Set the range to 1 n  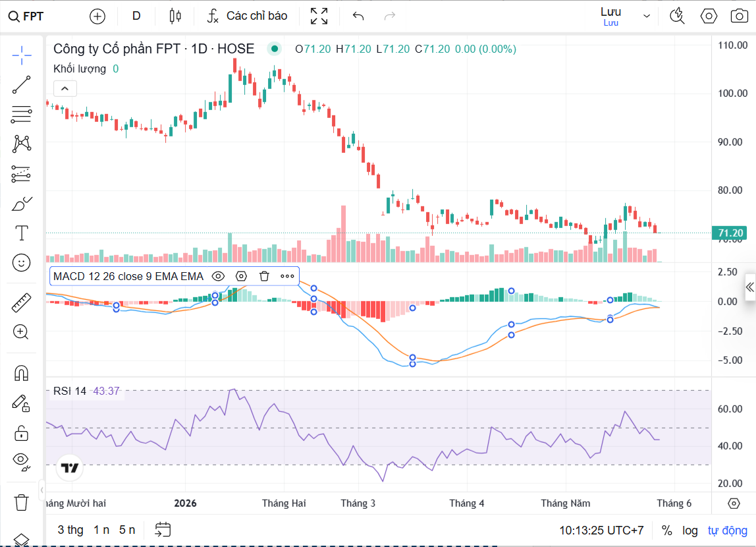pos(101,530)
